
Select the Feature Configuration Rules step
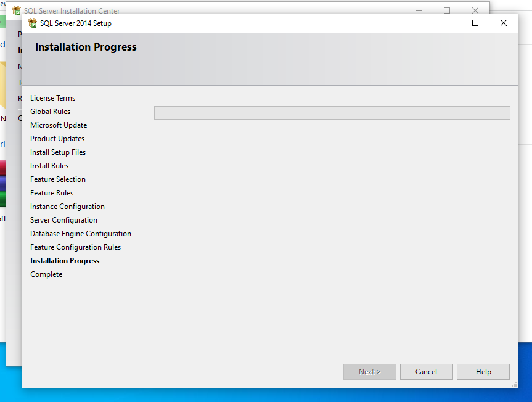(x=75, y=247)
